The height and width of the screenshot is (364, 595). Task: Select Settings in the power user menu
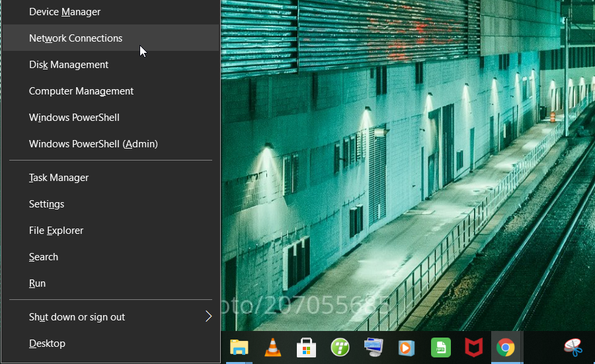click(x=46, y=204)
